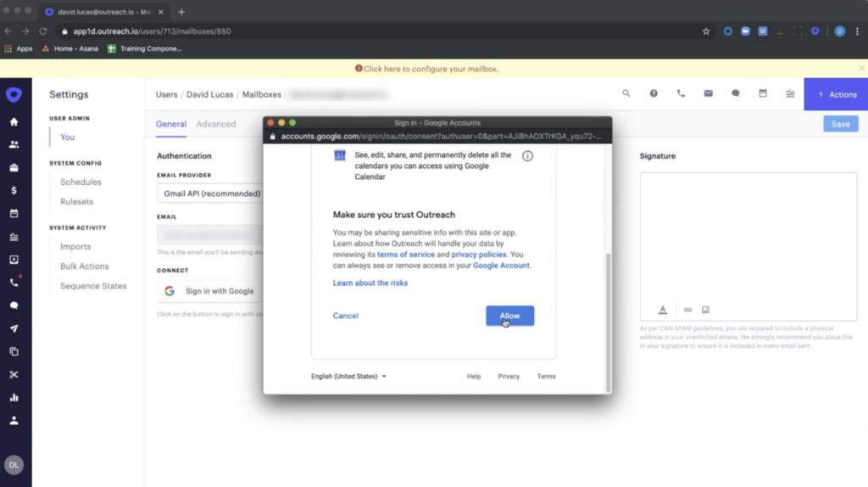
Task: Open Sequence States settings
Action: pos(93,286)
